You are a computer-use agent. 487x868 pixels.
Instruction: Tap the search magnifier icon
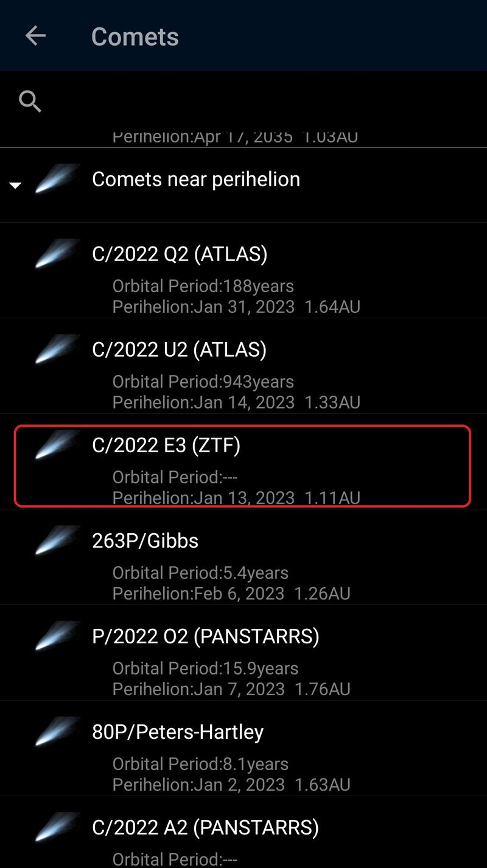(30, 101)
